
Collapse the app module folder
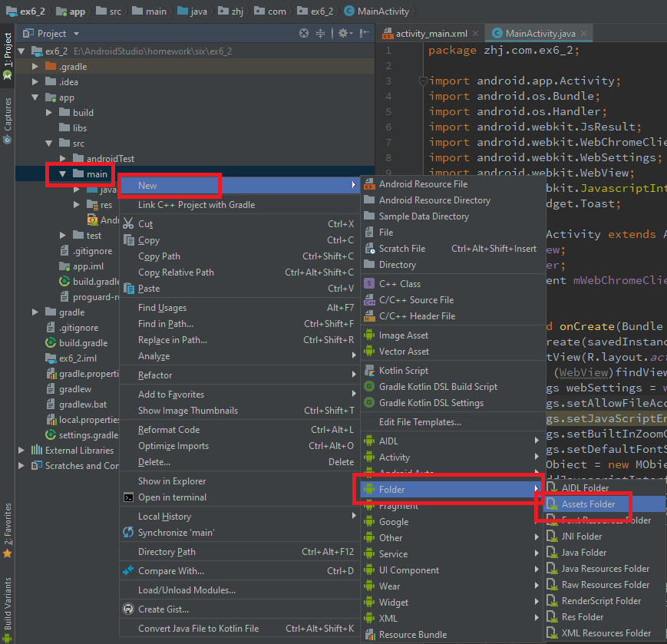(x=35, y=97)
